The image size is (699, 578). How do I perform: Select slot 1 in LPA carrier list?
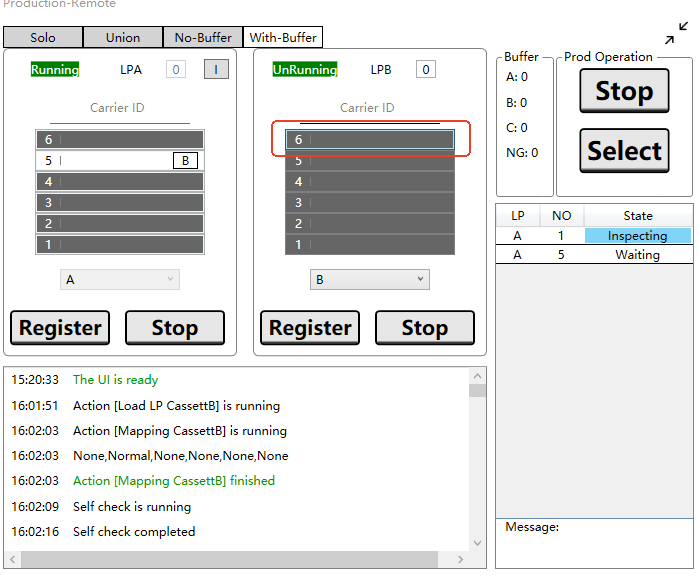(120, 244)
